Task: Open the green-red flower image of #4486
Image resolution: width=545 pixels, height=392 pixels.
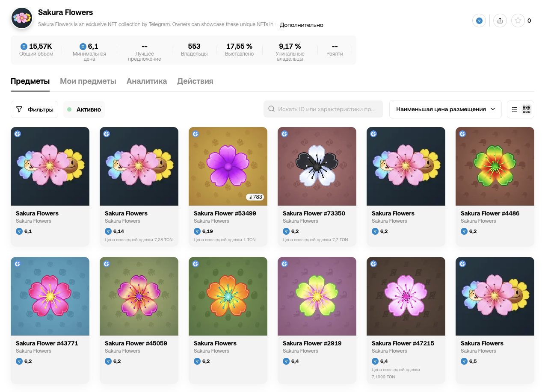Action: [495, 166]
